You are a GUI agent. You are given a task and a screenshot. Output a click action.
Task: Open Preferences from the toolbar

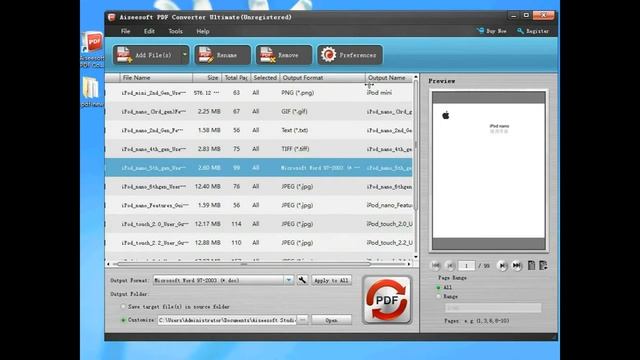(350, 55)
